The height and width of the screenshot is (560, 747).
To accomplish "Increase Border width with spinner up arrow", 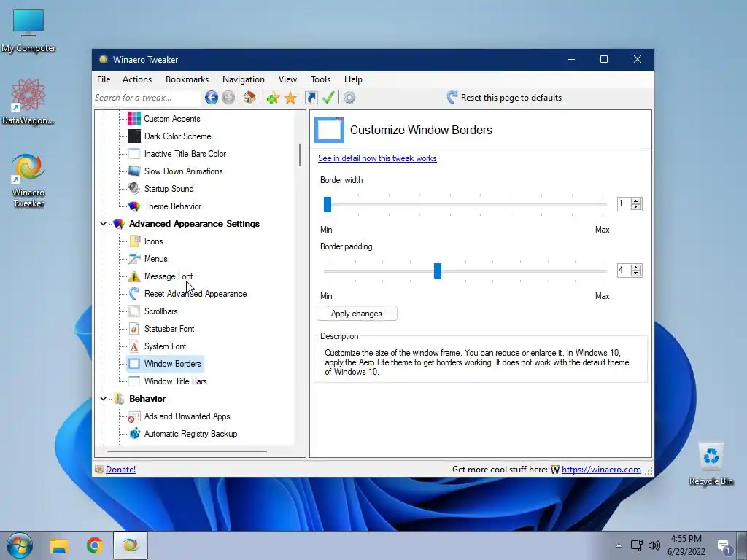I will [x=636, y=201].
